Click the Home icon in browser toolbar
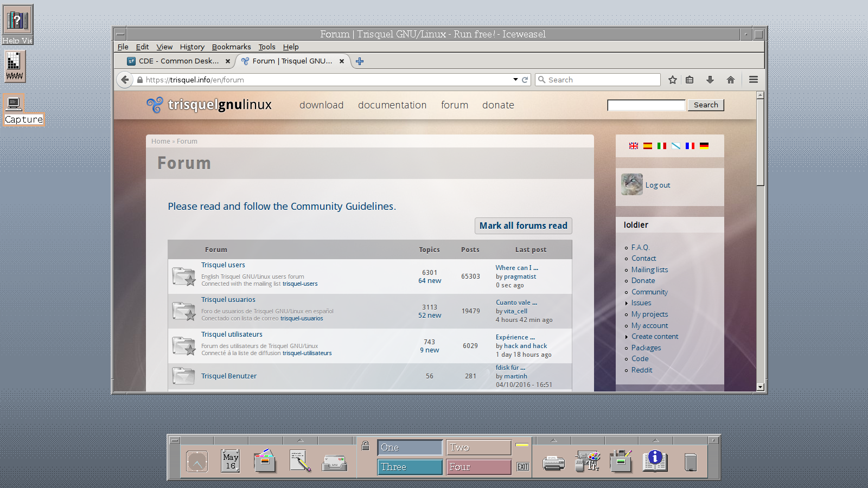 tap(731, 80)
